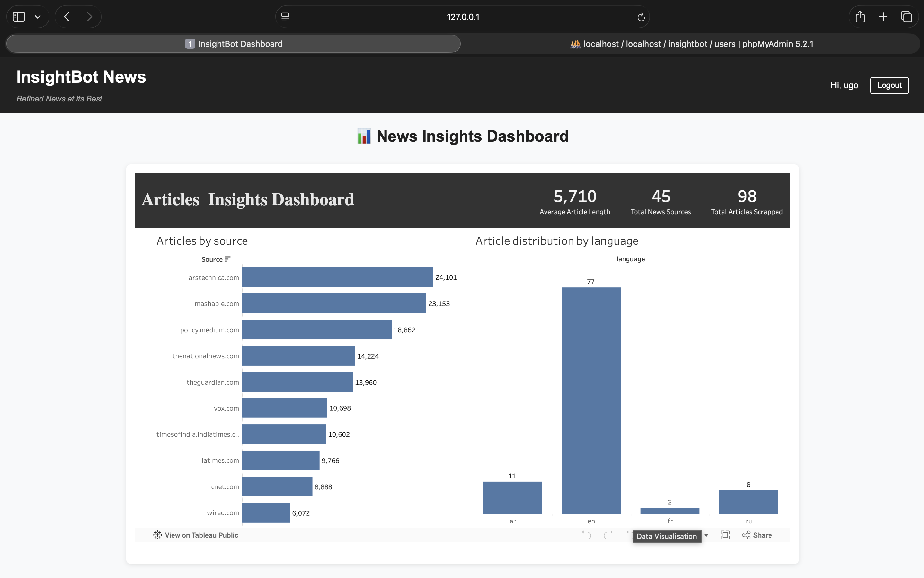Click the 127.0.0.1 address field
The width and height of the screenshot is (924, 578).
463,17
